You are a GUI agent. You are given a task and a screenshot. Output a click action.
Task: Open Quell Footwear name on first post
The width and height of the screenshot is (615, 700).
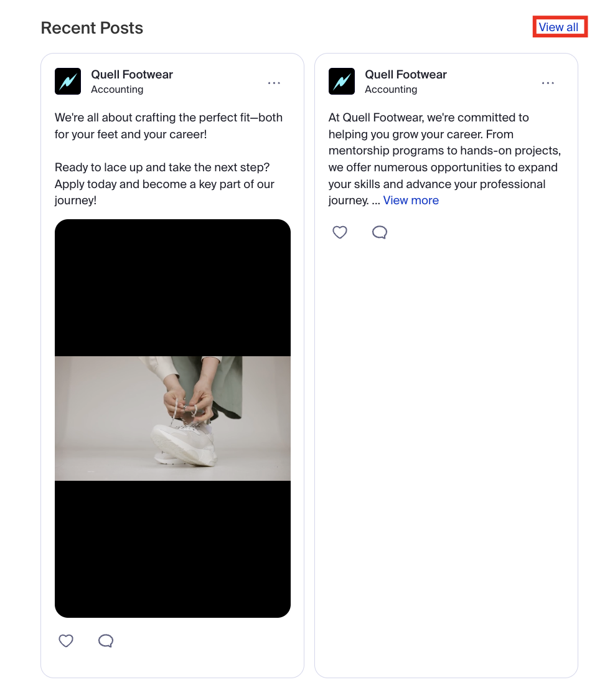point(132,75)
